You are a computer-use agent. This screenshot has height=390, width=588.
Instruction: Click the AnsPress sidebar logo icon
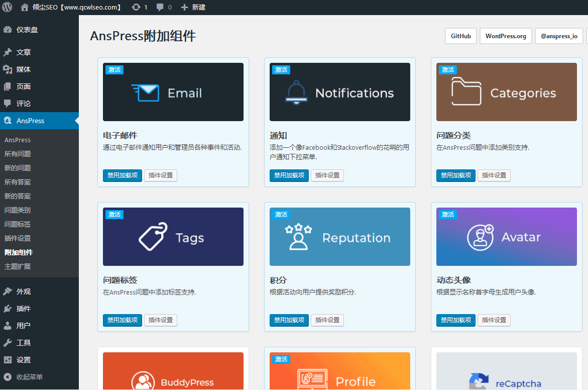(8, 121)
